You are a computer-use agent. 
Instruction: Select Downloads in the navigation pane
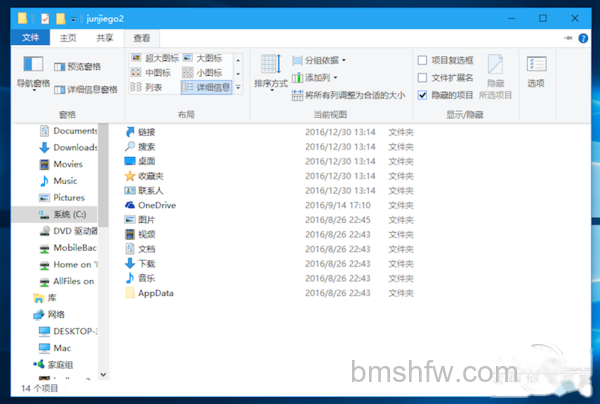(68, 147)
